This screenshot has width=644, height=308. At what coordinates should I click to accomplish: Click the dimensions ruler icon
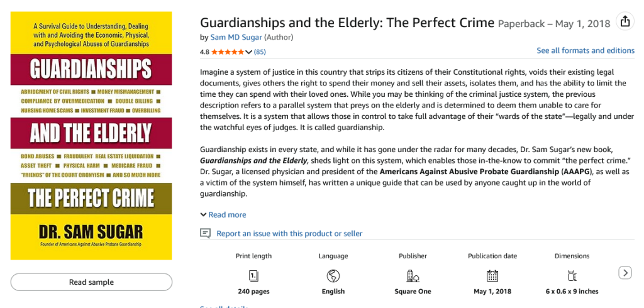pos(572,275)
